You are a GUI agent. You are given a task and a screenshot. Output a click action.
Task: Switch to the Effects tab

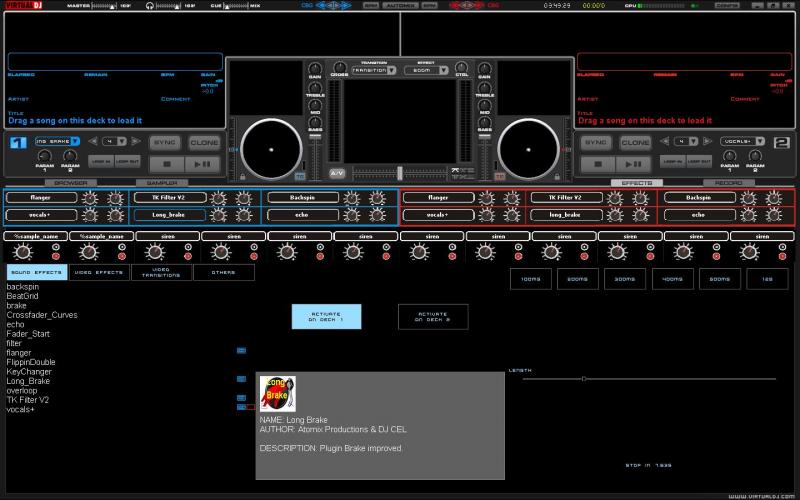click(637, 183)
